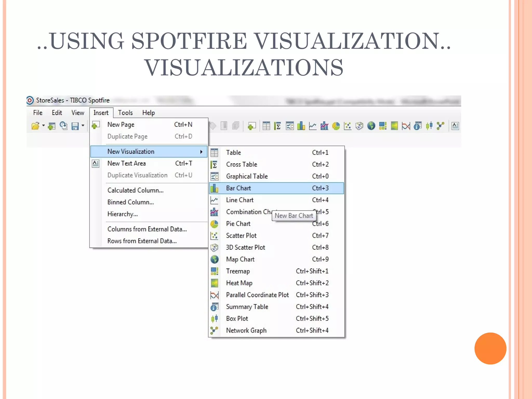532x399 pixels.
Task: Select Rows from External Data...
Action: [149, 241]
